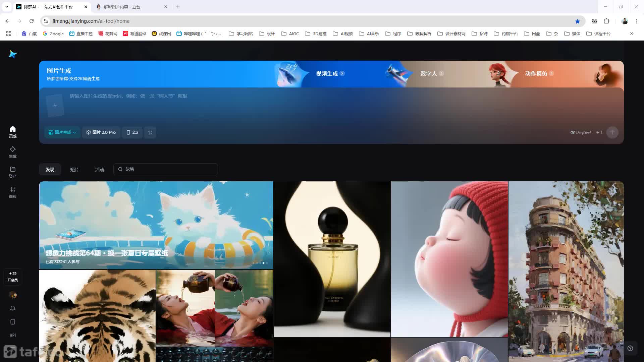Expand the 3D建模 bookmark folder
Viewport: 644px width, 362px height.
[x=316, y=34]
